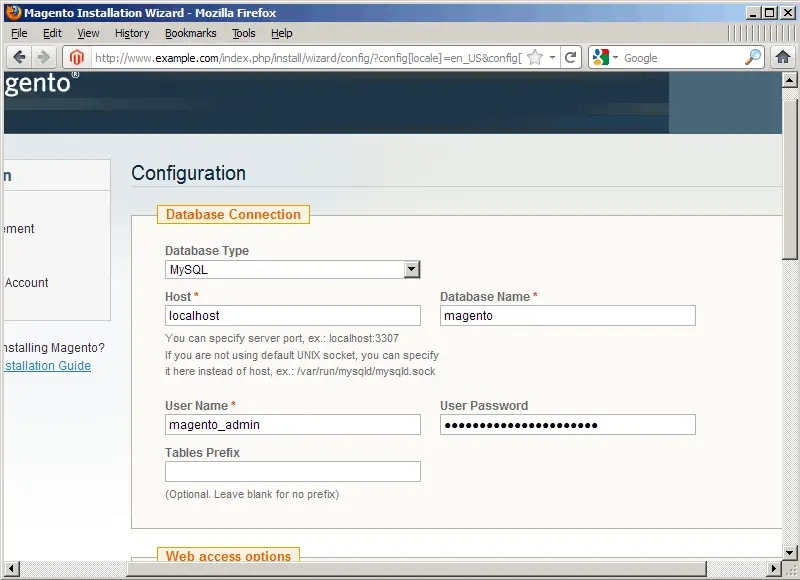Image resolution: width=800 pixels, height=580 pixels.
Task: Click the 'Tables Prefix' label
Action: coord(203,452)
